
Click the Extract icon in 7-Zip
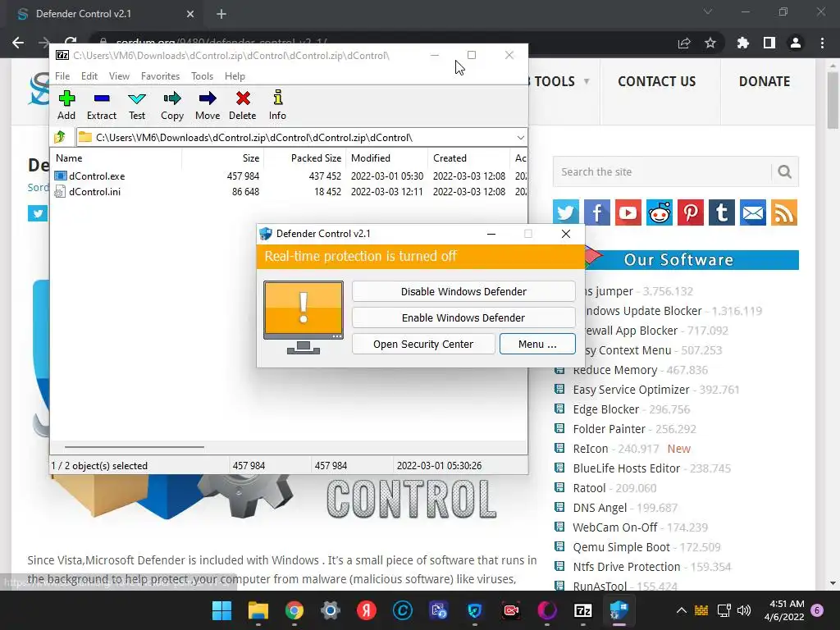101,98
